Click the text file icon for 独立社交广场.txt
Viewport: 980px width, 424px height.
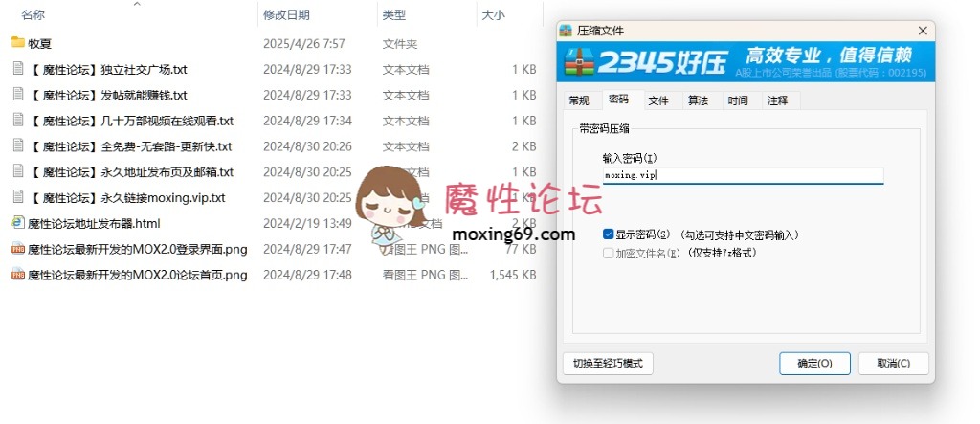(x=18, y=69)
